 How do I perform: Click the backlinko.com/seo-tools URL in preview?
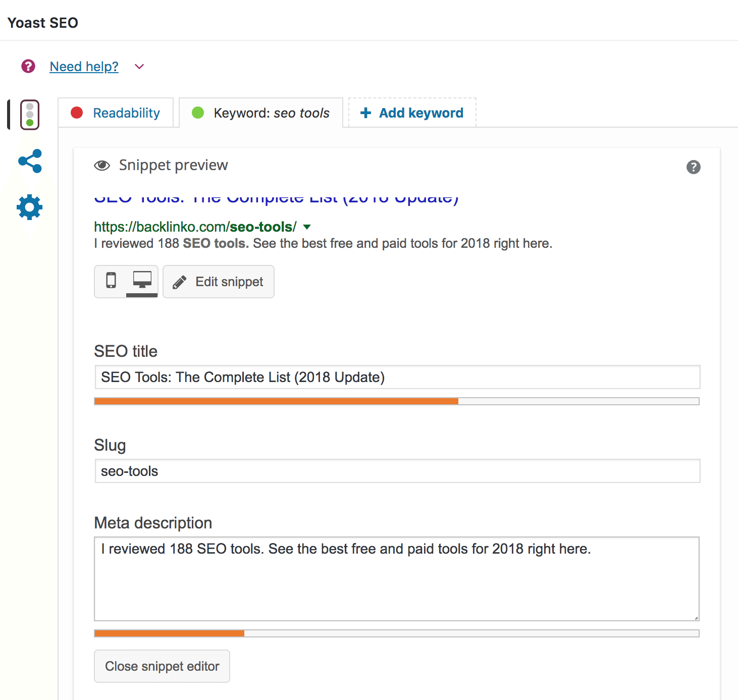[x=195, y=227]
